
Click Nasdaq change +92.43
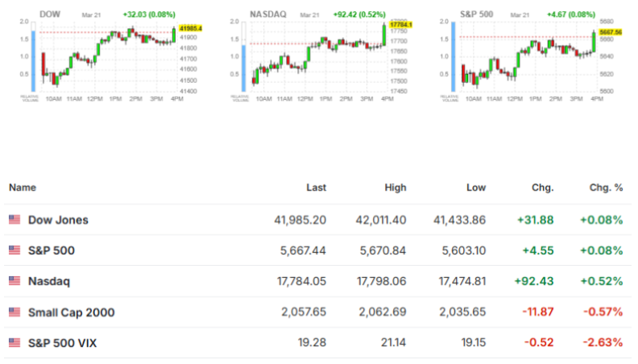[534, 281]
